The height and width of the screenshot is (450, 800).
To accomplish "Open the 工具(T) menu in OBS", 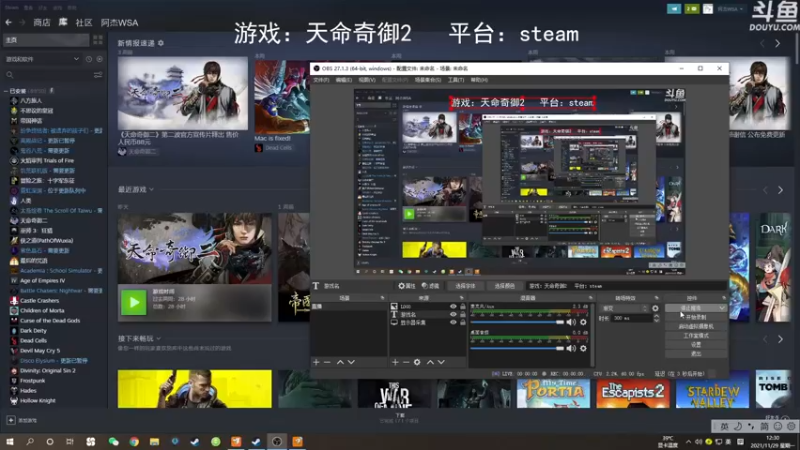I will [x=456, y=80].
